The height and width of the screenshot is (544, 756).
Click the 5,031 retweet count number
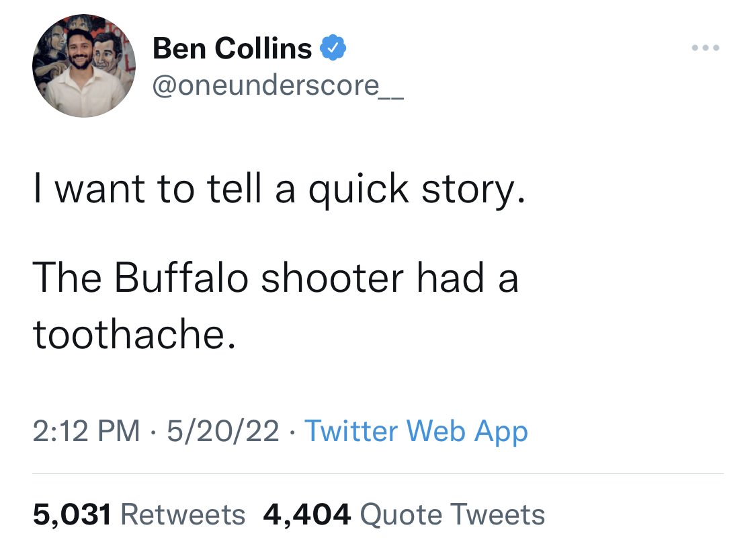[x=71, y=515]
